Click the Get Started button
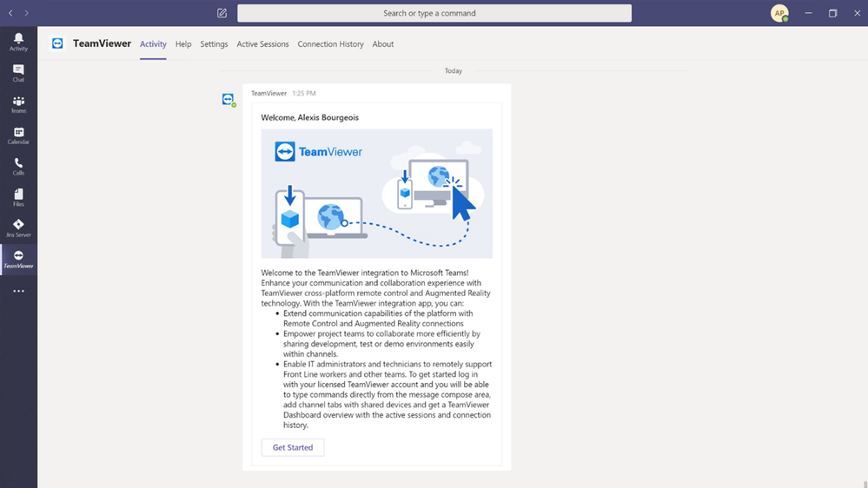 pos(293,447)
